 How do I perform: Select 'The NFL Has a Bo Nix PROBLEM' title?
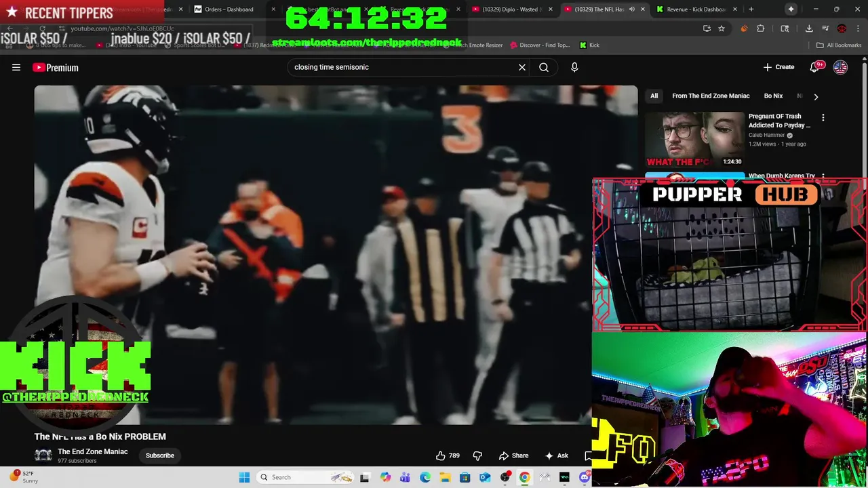click(100, 436)
